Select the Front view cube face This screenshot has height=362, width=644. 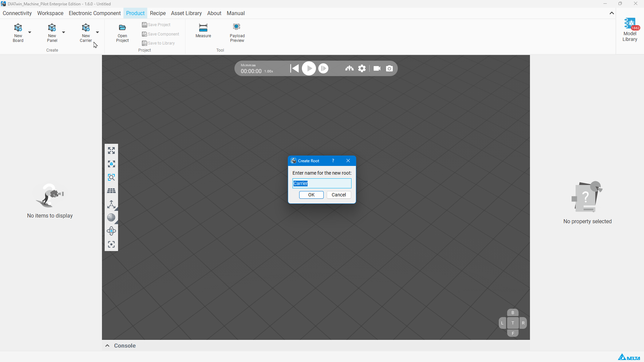(513, 334)
